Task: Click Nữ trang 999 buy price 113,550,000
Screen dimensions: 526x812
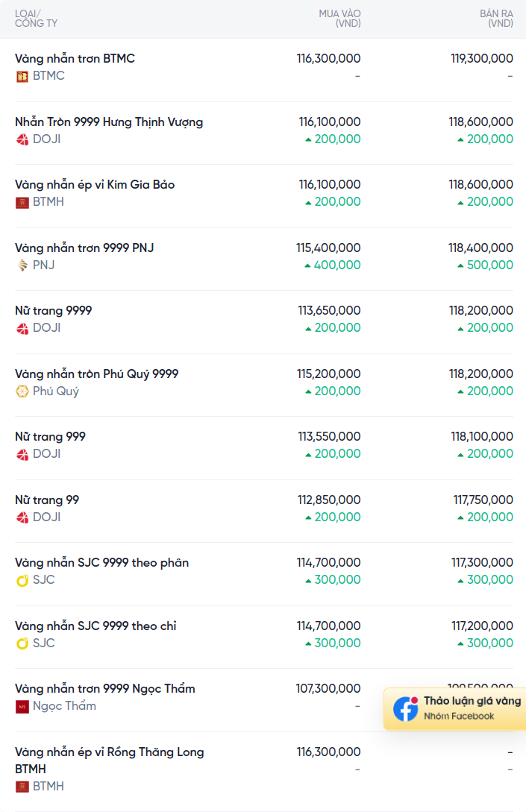Action: click(329, 436)
